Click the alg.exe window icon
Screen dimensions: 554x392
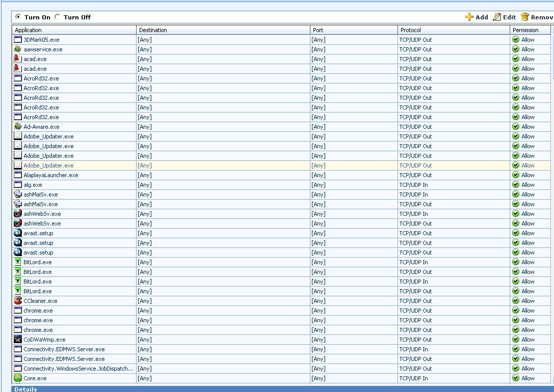click(x=18, y=184)
